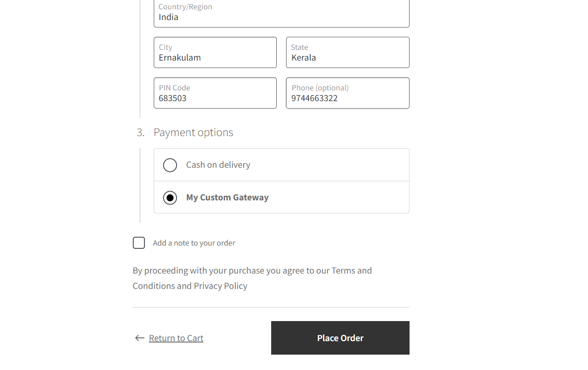
Task: Select the My Custom Gateway payment option
Action: [170, 197]
